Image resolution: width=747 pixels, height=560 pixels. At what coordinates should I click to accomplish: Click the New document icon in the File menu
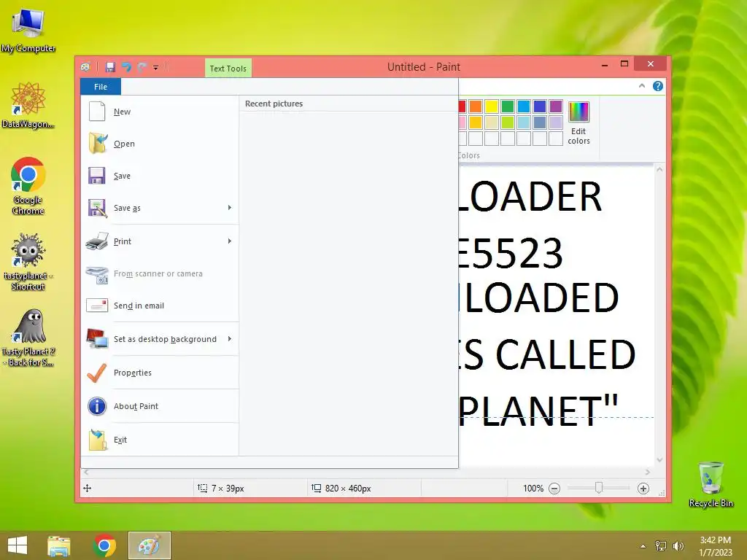97,112
